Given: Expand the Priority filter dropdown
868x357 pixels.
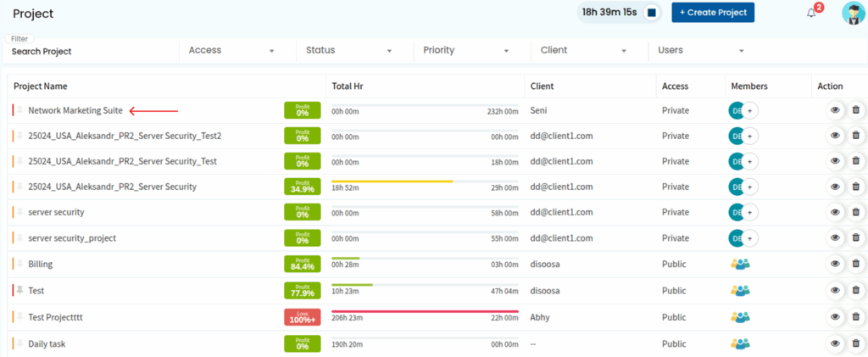Looking at the screenshot, I should point(468,51).
